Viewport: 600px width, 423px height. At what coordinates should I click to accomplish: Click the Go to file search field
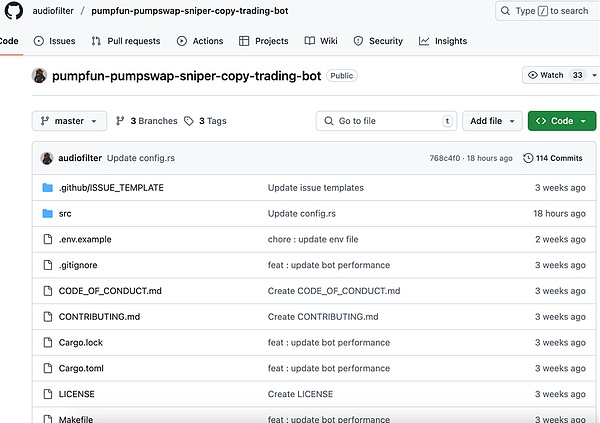click(x=385, y=121)
